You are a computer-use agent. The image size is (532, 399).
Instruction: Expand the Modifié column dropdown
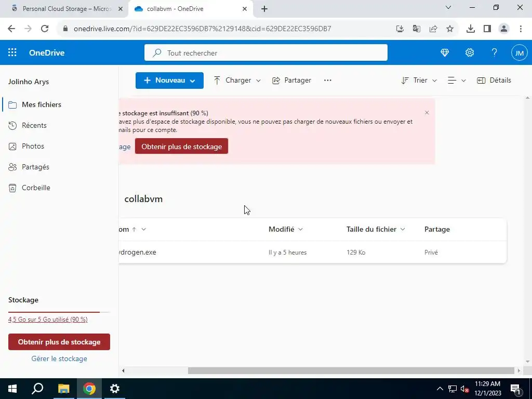[x=300, y=229]
